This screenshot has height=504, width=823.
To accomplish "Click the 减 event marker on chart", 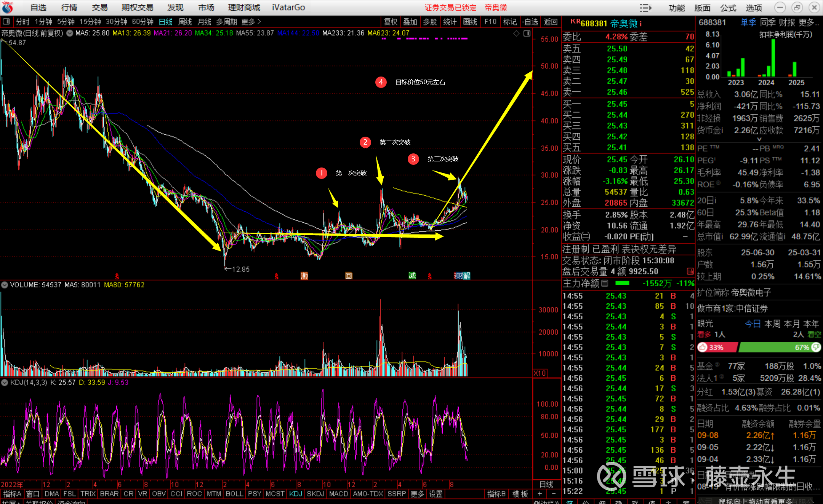I will [412, 276].
